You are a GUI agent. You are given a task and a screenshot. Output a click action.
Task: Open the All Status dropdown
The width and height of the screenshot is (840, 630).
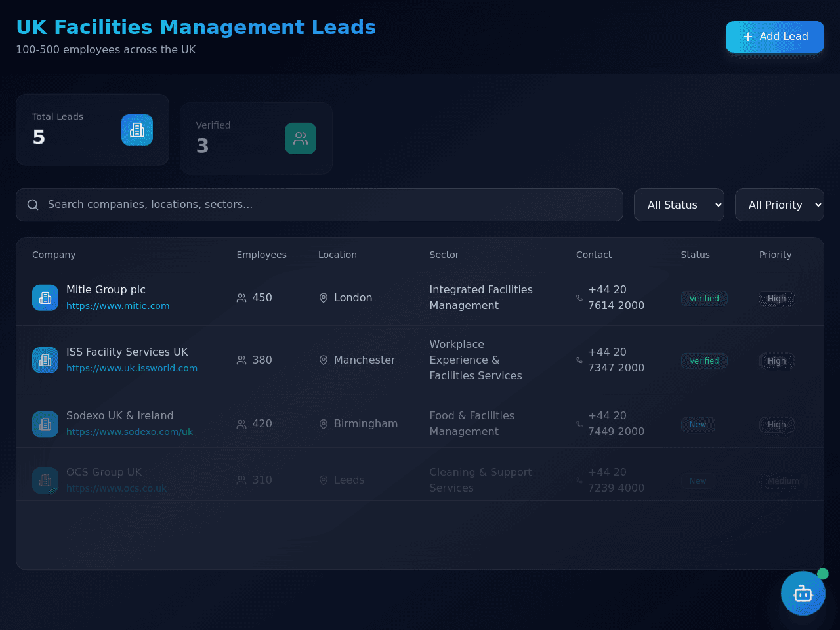tap(679, 205)
